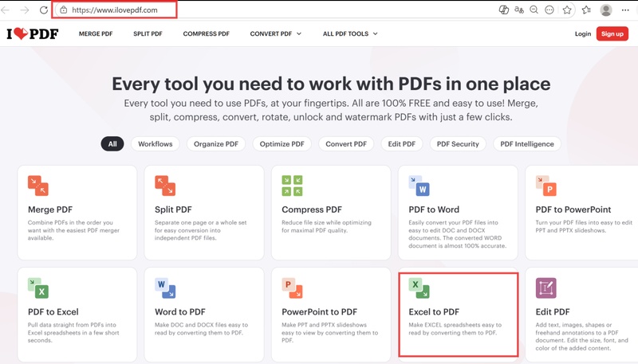Click the Word to PDF card title

[x=180, y=312]
